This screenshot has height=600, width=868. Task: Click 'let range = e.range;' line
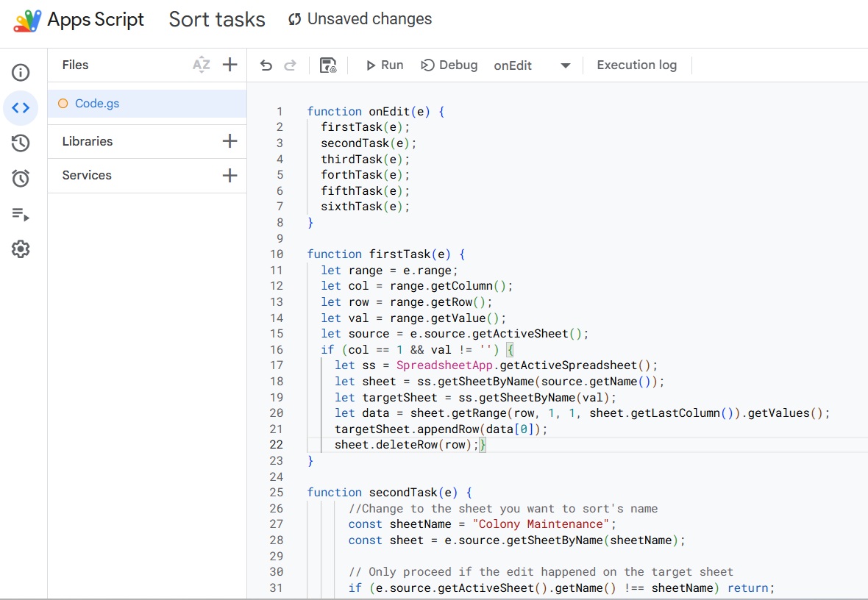[x=390, y=271]
